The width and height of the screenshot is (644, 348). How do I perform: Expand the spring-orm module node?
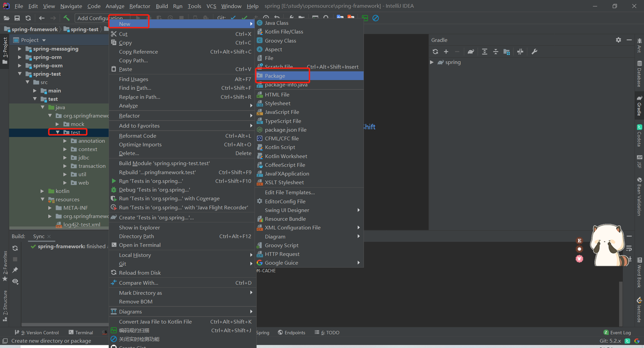pos(19,57)
